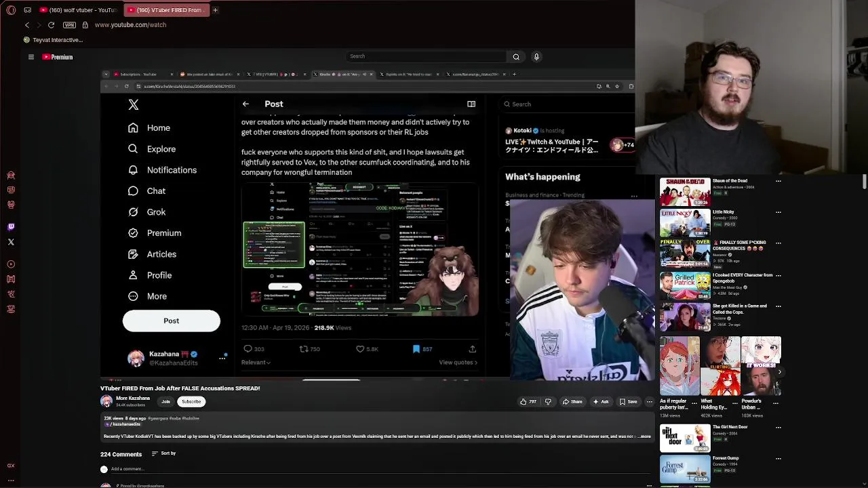The height and width of the screenshot is (488, 868).
Task: Click the More Kazahana channel avatar
Action: [106, 401]
